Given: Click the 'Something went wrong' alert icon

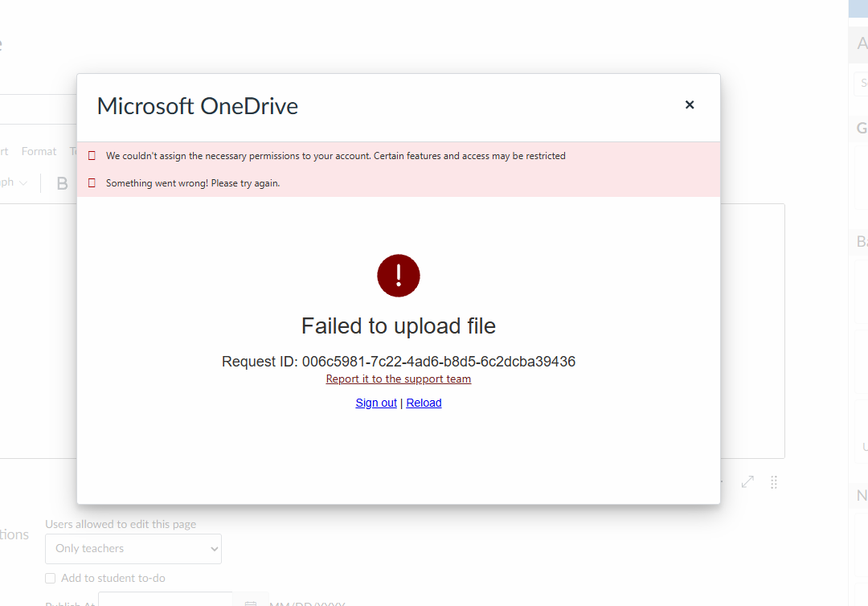Looking at the screenshot, I should [x=92, y=183].
